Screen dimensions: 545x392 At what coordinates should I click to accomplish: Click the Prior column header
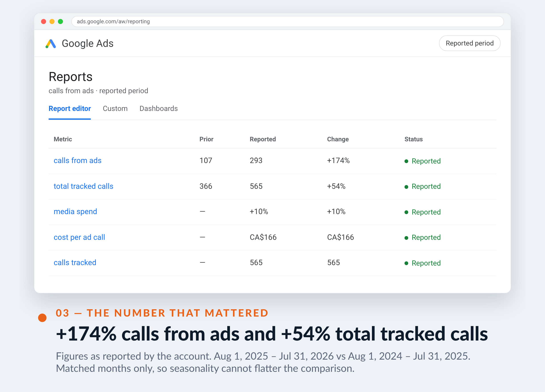[x=206, y=139]
